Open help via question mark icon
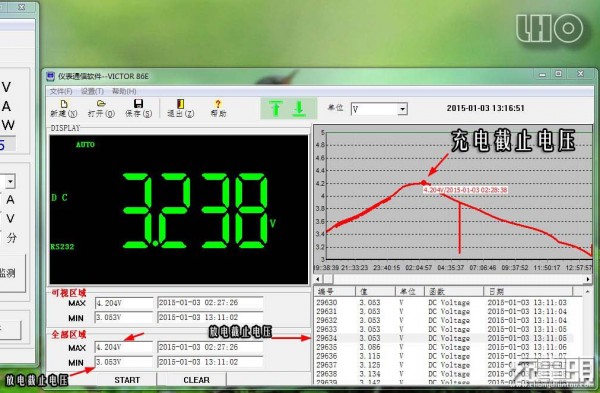Screen dimensions: 600x393 click(218, 108)
